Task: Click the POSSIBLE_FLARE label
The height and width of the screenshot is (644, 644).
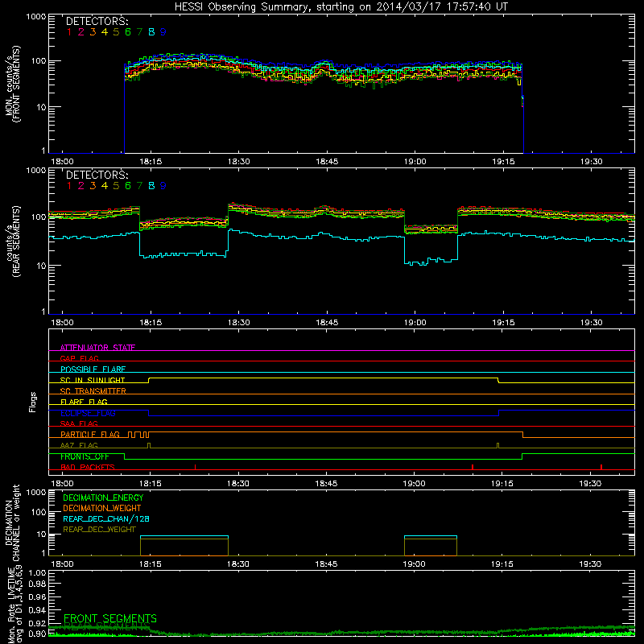Action: [93, 369]
